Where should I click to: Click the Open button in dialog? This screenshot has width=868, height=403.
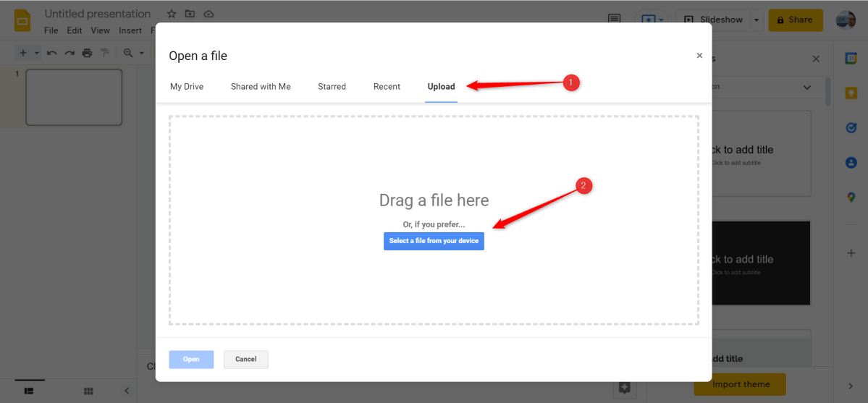pyautogui.click(x=192, y=360)
